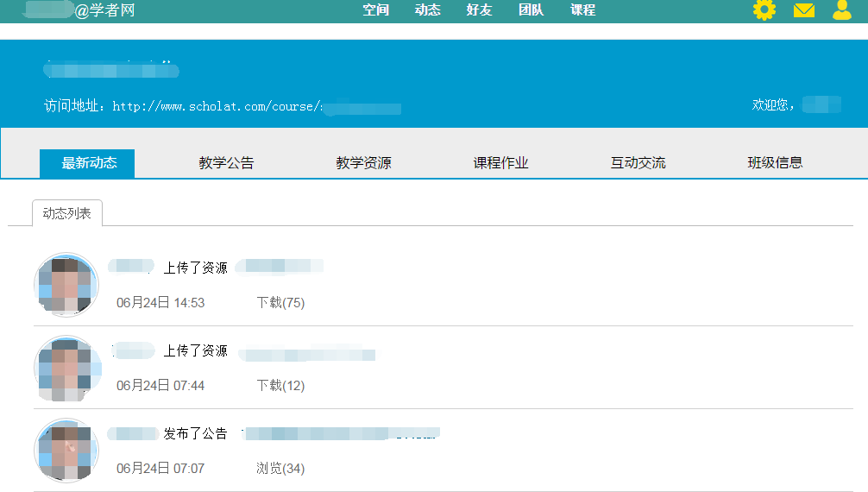Open 好友 in top navigation
Viewport: 868px width, 492px height.
(479, 10)
